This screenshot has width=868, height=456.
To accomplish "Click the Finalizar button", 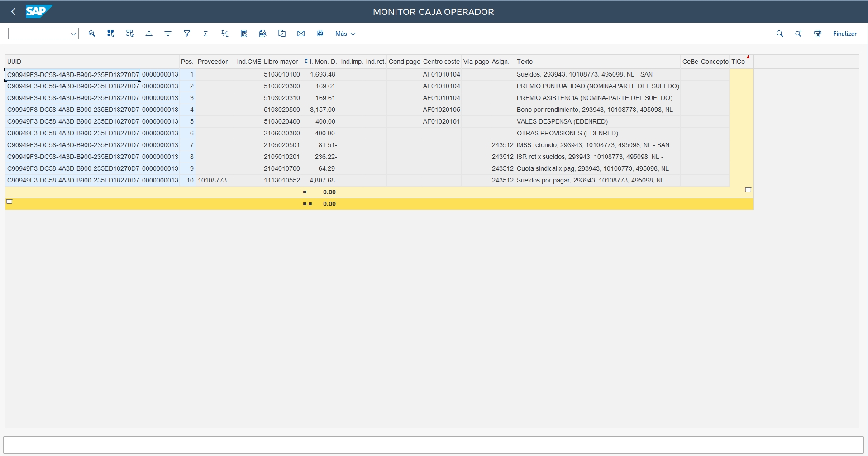I will pyautogui.click(x=844, y=33).
